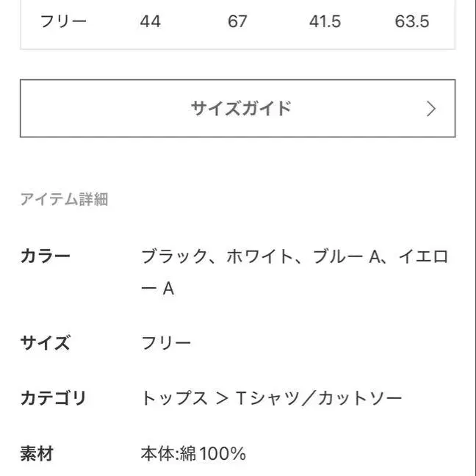Image resolution: width=476 pixels, height=476 pixels.
Task: Click the フリー value beside サイズ label
Action: pyautogui.click(x=166, y=343)
